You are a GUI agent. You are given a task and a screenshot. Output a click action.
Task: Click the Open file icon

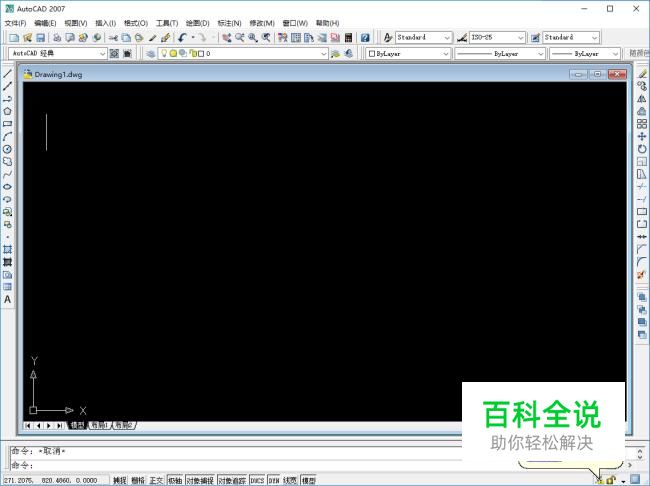coord(27,38)
